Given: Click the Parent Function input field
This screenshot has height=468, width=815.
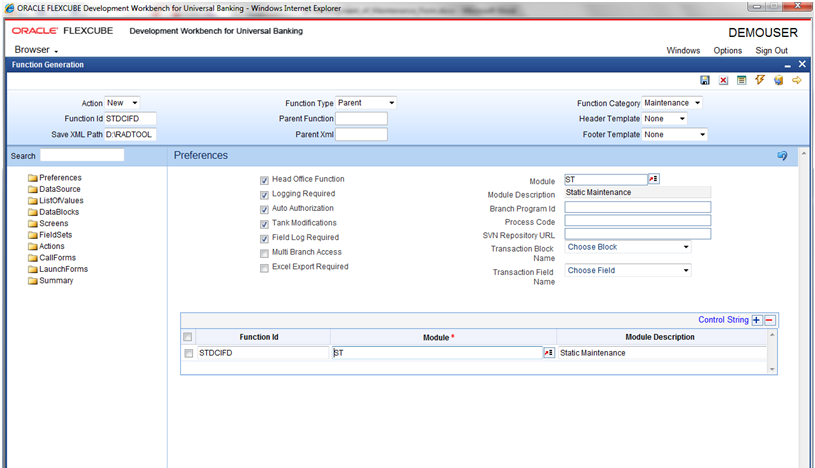Looking at the screenshot, I should [x=361, y=119].
